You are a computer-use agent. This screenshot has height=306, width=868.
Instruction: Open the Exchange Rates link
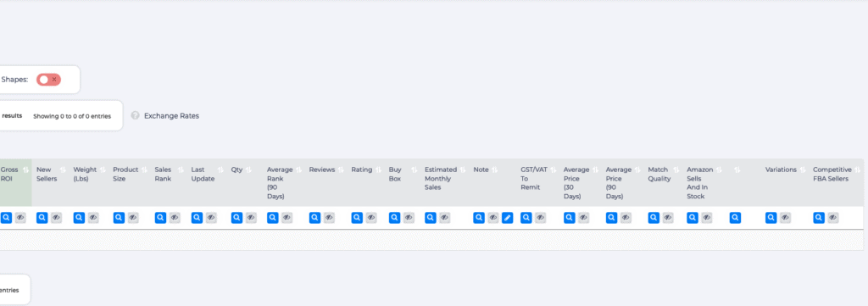(x=171, y=115)
